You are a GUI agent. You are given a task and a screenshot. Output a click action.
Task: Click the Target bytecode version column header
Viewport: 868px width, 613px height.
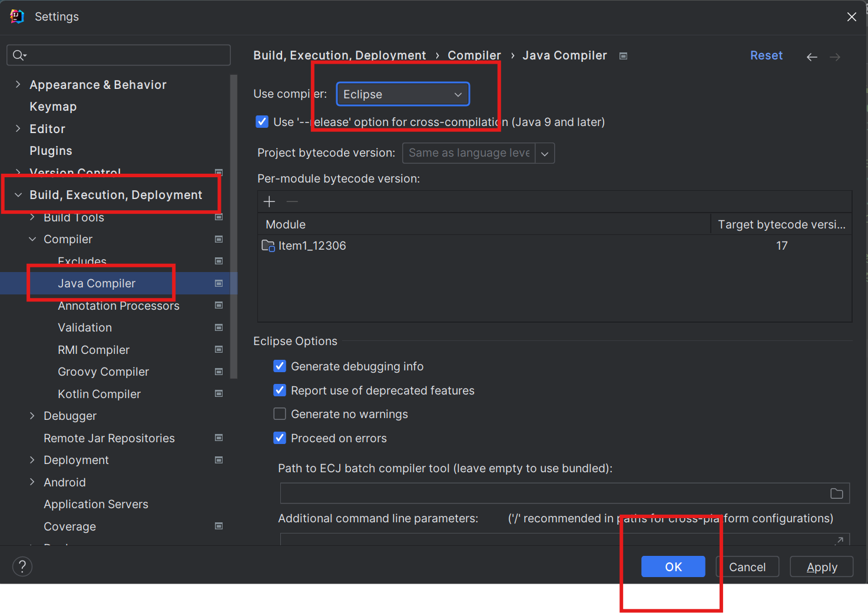point(781,224)
